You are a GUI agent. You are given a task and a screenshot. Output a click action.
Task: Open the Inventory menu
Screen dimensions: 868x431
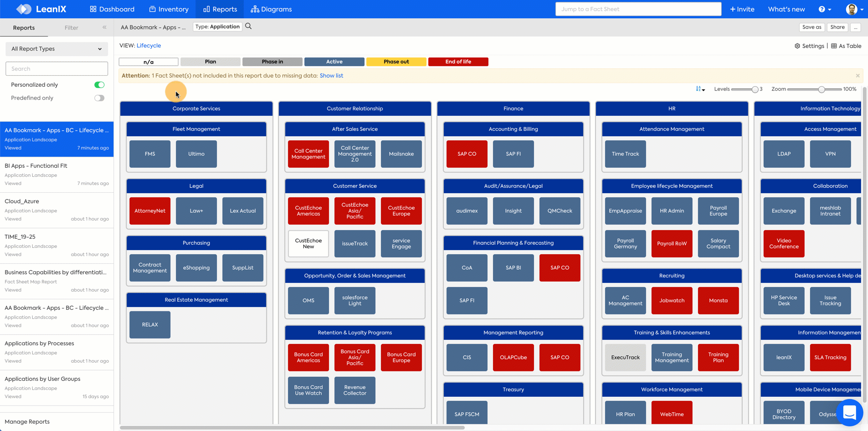169,9
